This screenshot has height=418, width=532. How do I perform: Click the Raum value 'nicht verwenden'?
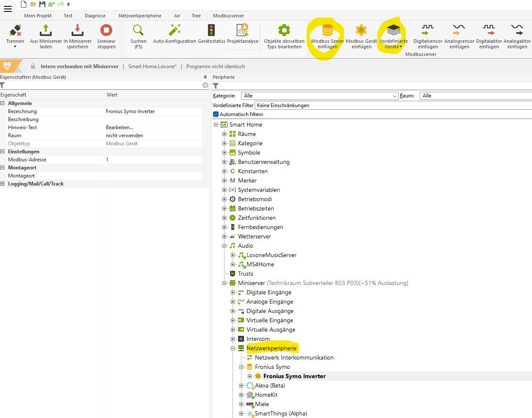(x=125, y=136)
